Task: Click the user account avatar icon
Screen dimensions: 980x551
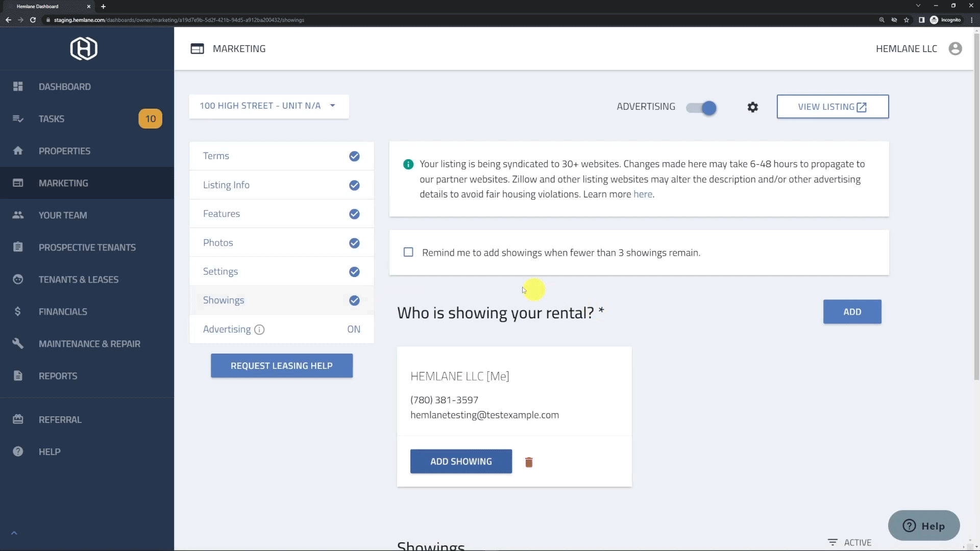Action: pos(955,48)
